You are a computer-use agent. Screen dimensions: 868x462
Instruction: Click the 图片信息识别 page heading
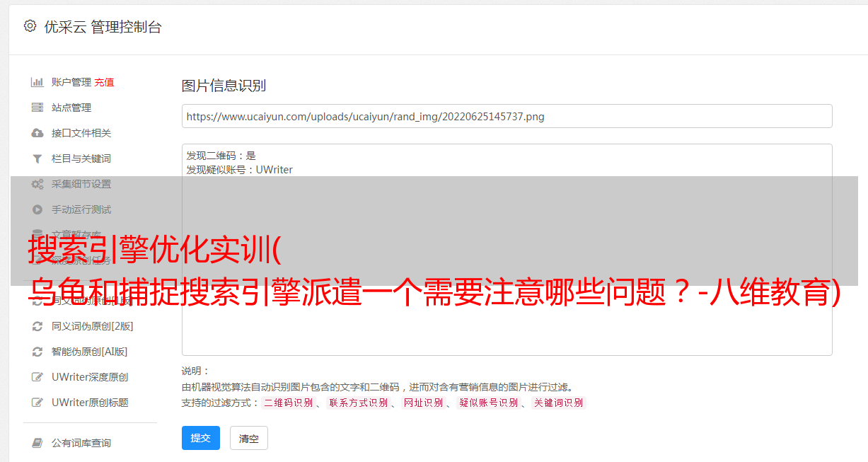coord(224,86)
